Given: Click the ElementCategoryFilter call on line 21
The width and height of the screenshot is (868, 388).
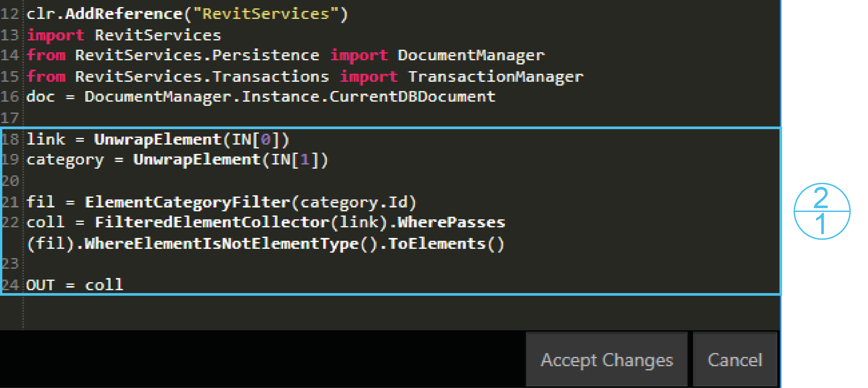Looking at the screenshot, I should [x=187, y=202].
